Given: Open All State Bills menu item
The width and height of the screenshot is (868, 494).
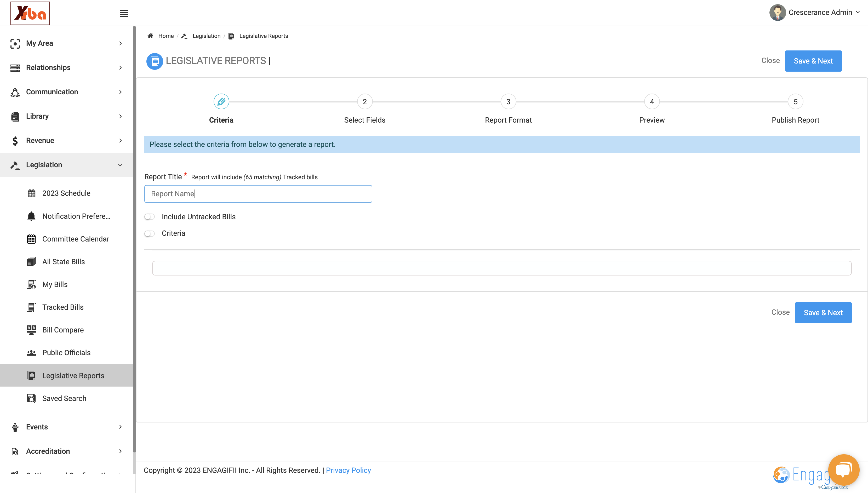Looking at the screenshot, I should point(64,262).
